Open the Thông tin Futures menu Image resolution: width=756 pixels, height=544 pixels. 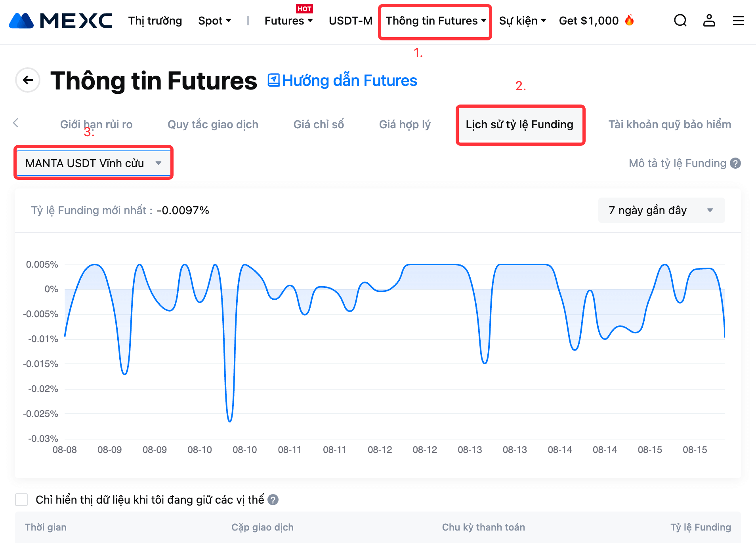(435, 21)
